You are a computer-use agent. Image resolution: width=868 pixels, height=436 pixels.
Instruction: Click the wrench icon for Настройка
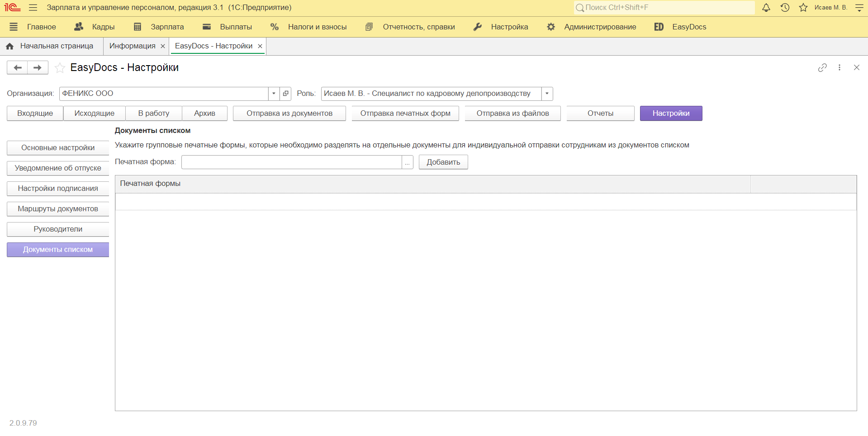pyautogui.click(x=477, y=27)
